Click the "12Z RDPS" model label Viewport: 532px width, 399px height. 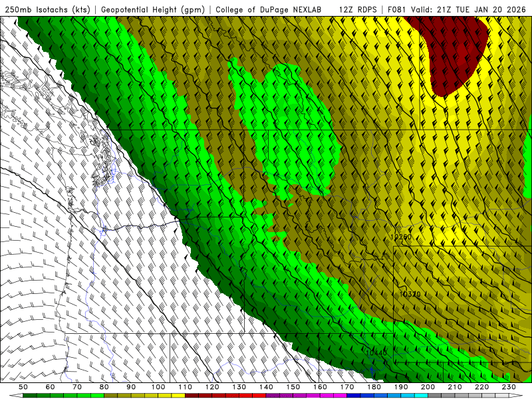[358, 10]
